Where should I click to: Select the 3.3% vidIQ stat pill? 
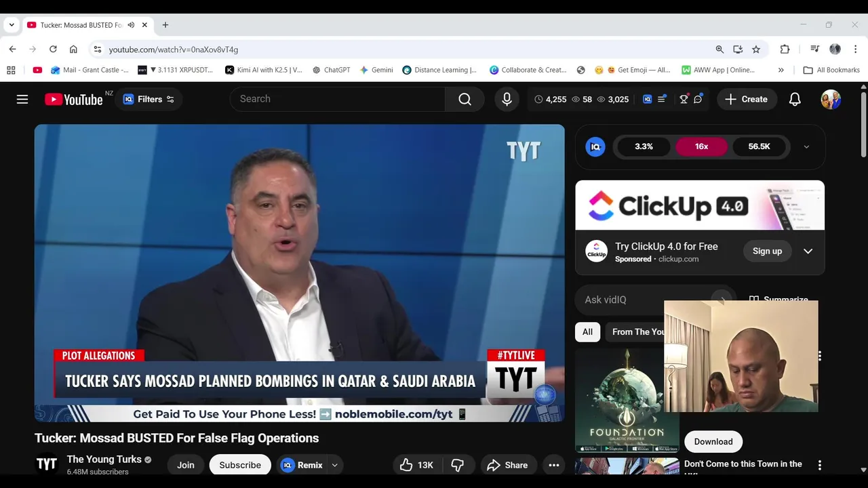[644, 146]
